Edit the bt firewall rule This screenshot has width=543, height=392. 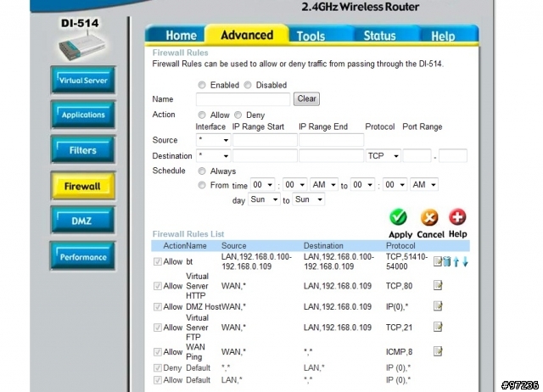[438, 261]
